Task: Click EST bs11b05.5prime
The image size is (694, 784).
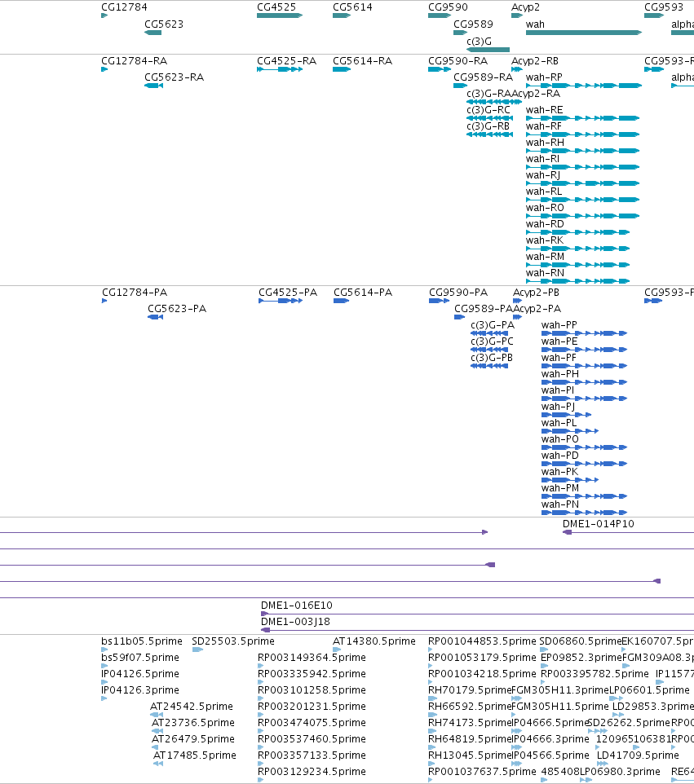Action: [142, 641]
